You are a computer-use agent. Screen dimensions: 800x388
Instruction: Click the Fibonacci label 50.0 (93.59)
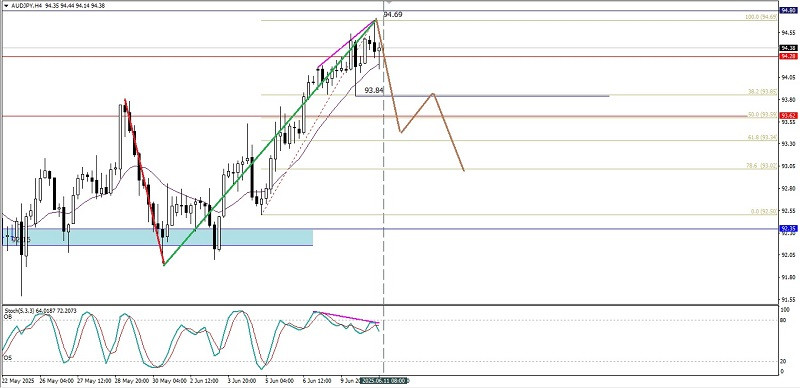(762, 115)
